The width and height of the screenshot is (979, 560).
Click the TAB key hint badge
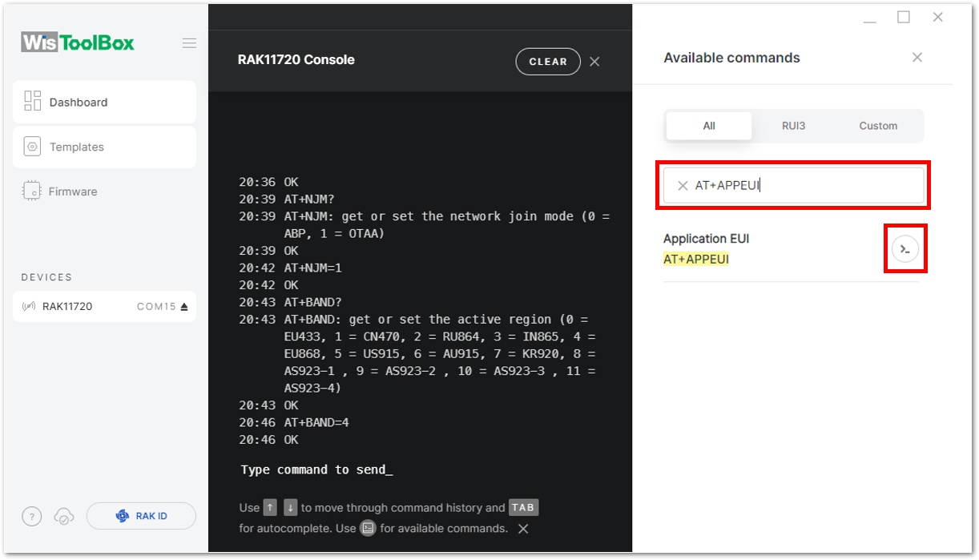click(523, 507)
